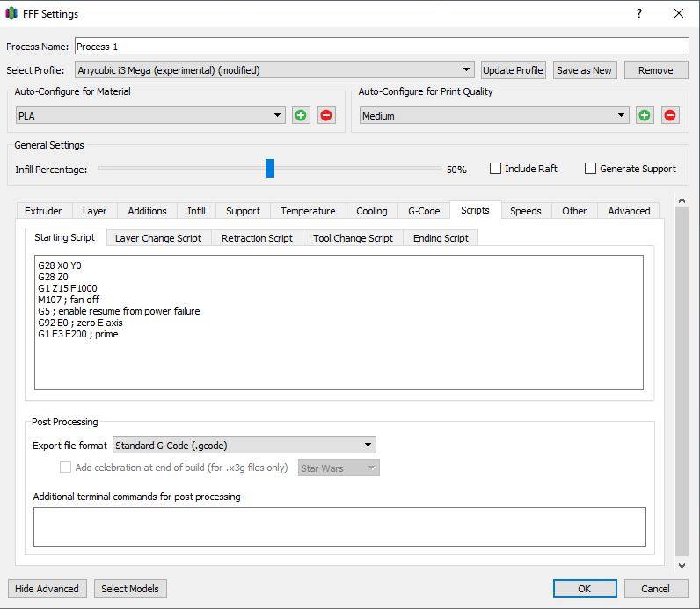Viewport: 700px width, 609px height.
Task: Click the vertical scrollbar thumb
Action: 682,382
